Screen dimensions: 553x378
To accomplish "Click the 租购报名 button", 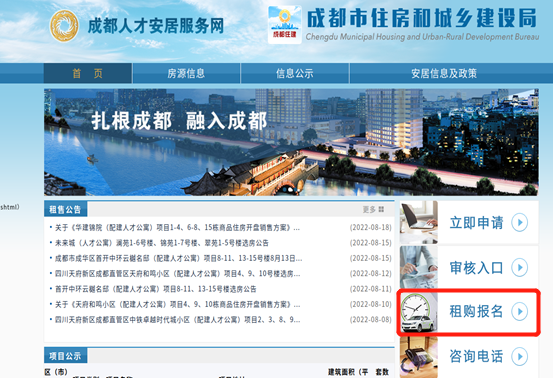I will tap(469, 312).
